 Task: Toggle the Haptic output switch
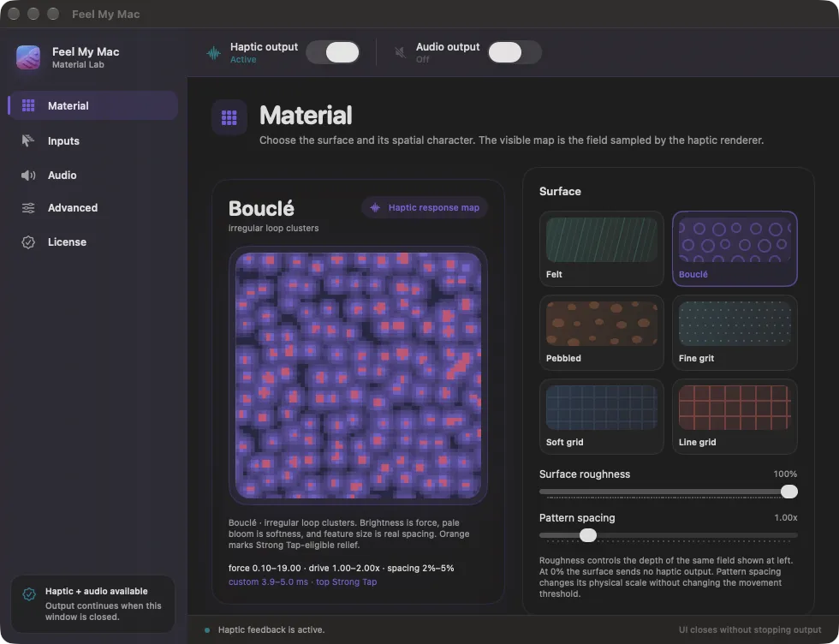[332, 52]
